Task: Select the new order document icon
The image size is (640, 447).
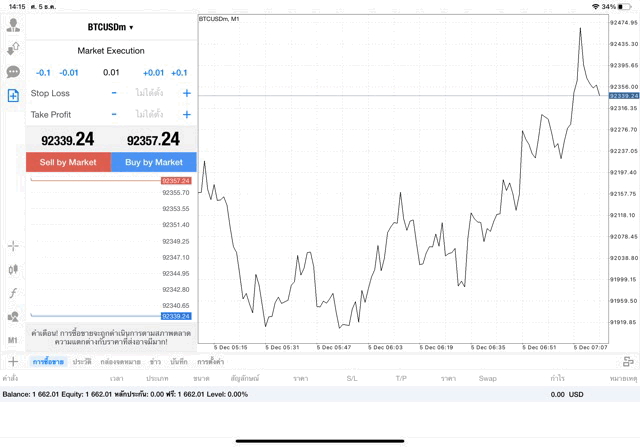Action: tap(13, 96)
